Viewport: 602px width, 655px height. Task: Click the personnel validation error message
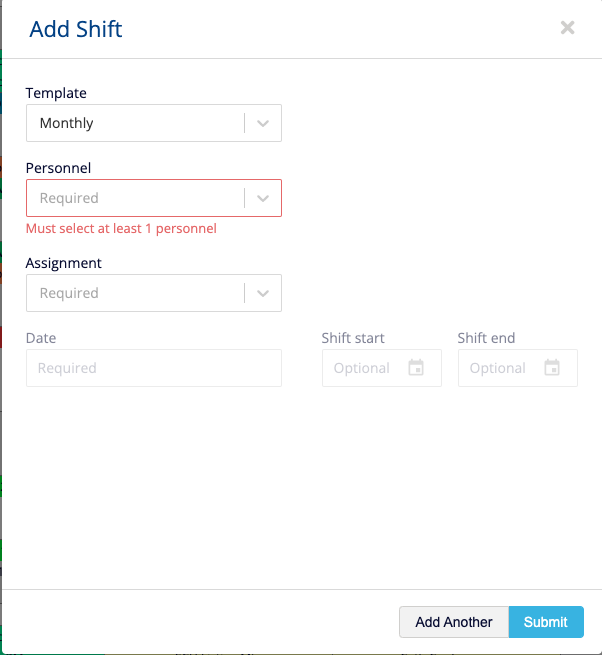[121, 228]
